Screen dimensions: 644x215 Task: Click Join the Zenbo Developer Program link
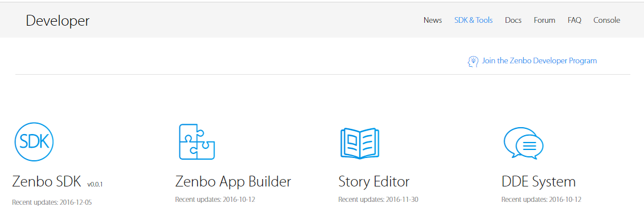(539, 61)
